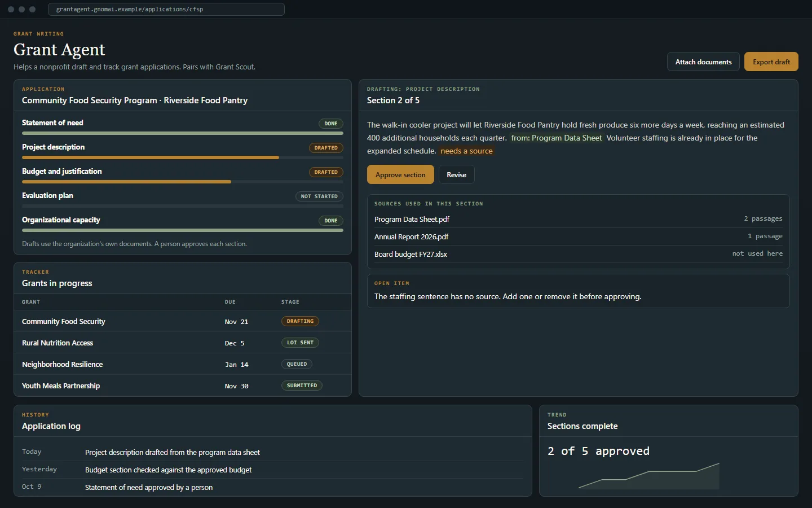
Task: Click the SUBMITTED stage badge
Action: click(x=302, y=386)
